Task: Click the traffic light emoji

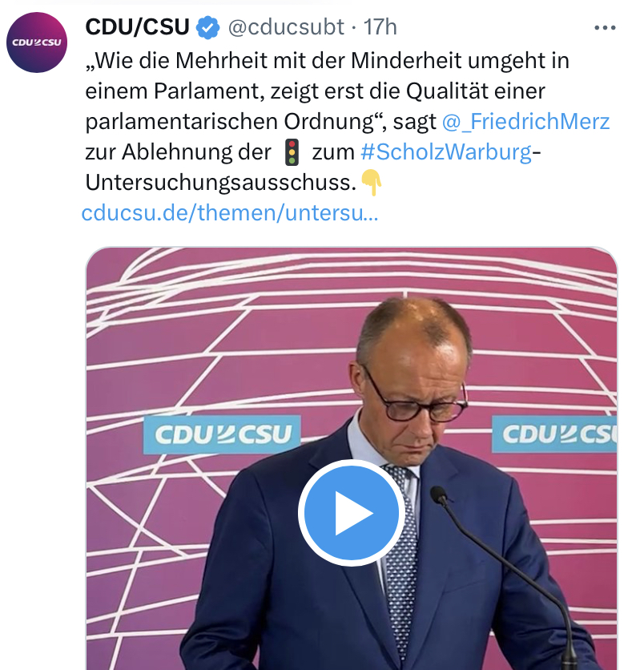Action: click(x=292, y=152)
